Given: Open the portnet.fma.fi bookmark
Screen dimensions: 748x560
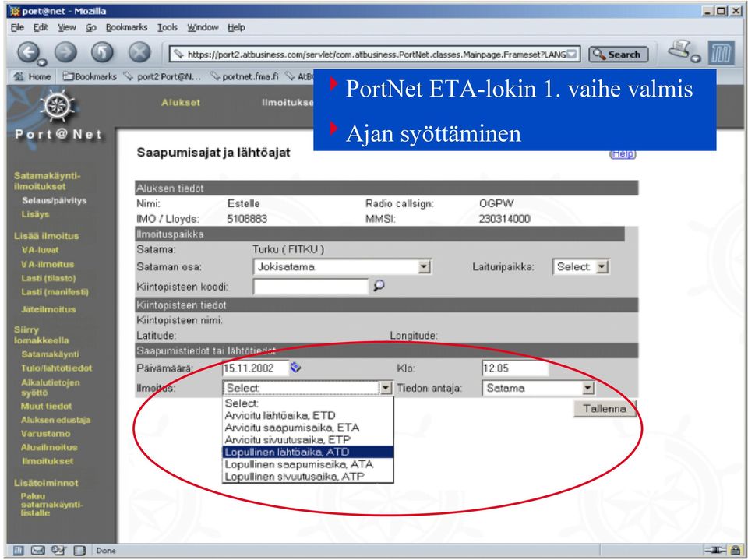Looking at the screenshot, I should pyautogui.click(x=245, y=76).
